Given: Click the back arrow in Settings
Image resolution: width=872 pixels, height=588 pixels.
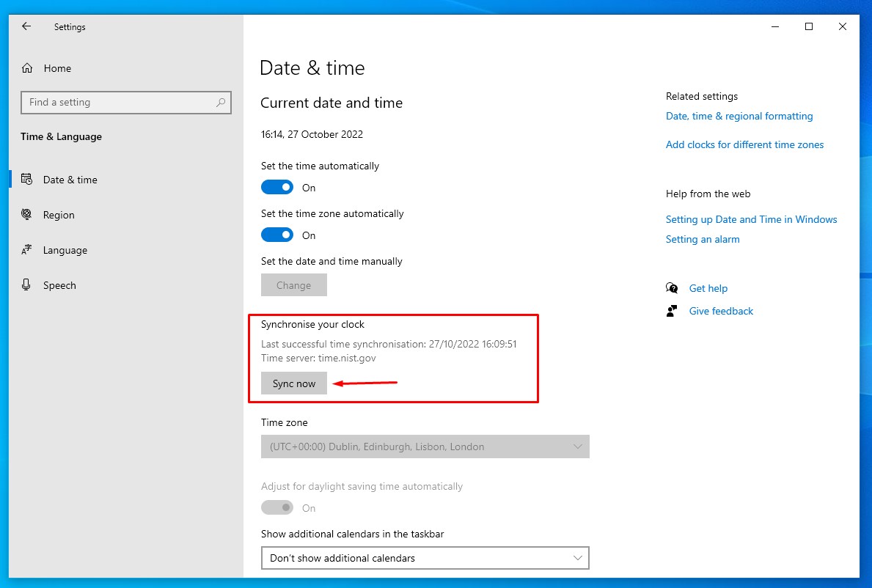Looking at the screenshot, I should (x=26, y=26).
